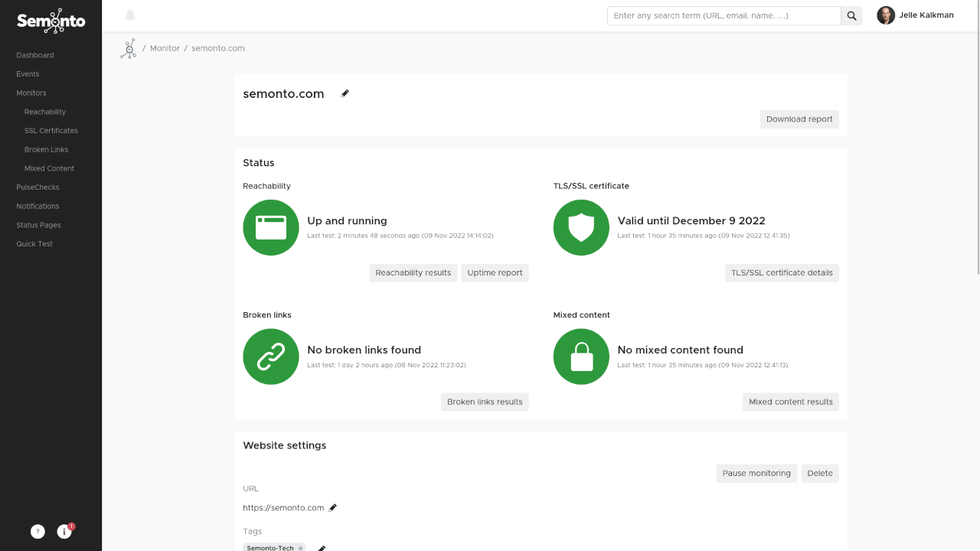
Task: Click the green Broken links chain icon
Action: 271,357
